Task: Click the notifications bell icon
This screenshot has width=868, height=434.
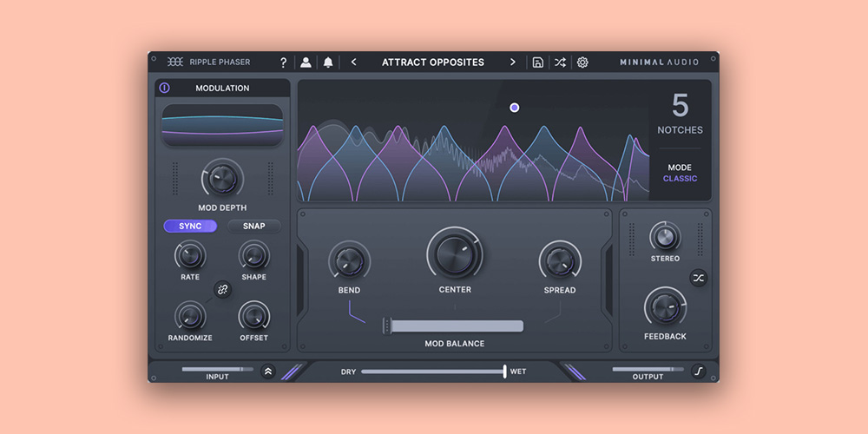Action: tap(328, 62)
